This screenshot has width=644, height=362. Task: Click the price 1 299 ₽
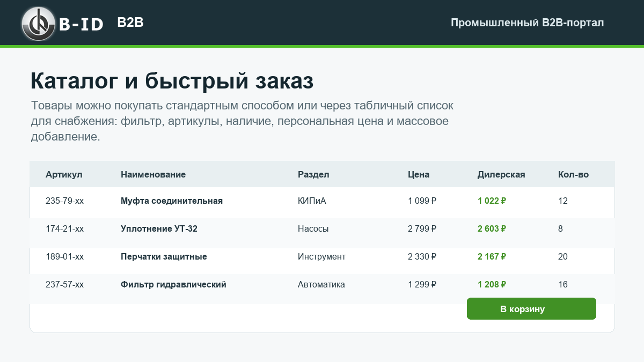click(422, 285)
